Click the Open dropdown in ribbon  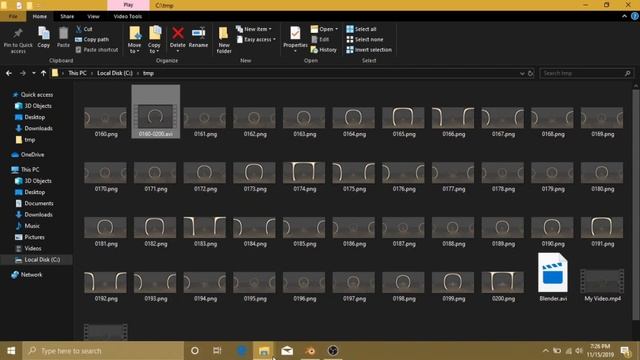(324, 29)
